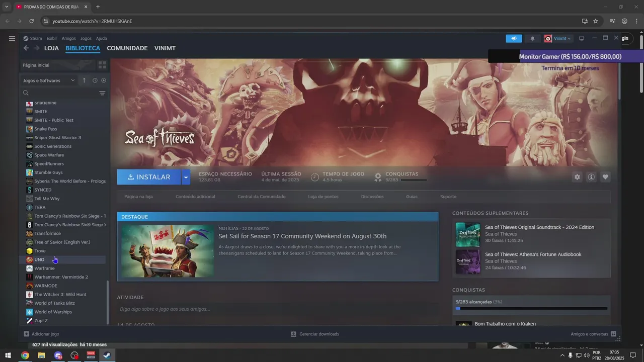Select Zup! Z game entry
This screenshot has height=362, width=644.
coord(66,321)
